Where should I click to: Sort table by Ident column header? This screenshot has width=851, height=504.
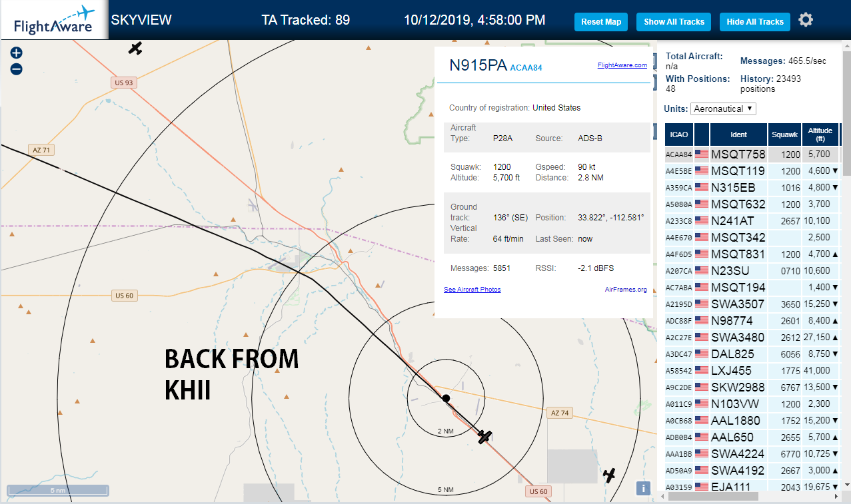pyautogui.click(x=738, y=134)
